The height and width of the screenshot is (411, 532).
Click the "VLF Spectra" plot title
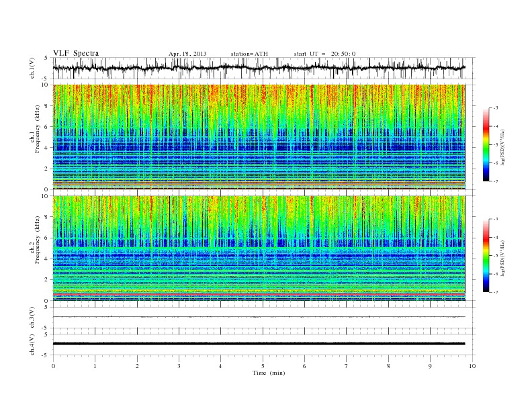(76, 53)
